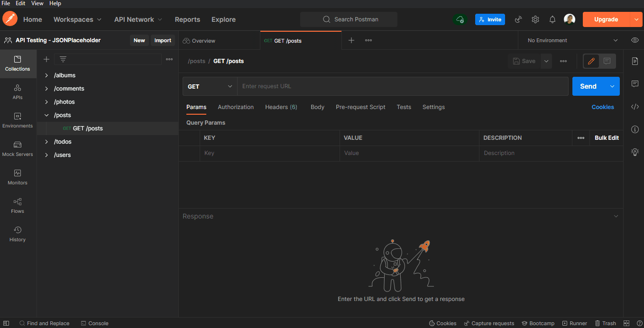Open the GET method dropdown
The width and height of the screenshot is (644, 328).
tap(210, 86)
